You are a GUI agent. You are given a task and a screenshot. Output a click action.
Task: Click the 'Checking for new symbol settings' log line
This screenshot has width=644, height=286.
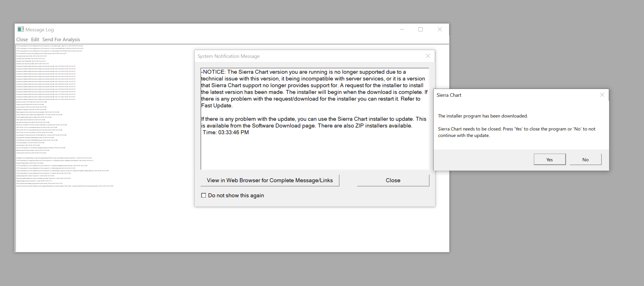(54, 158)
